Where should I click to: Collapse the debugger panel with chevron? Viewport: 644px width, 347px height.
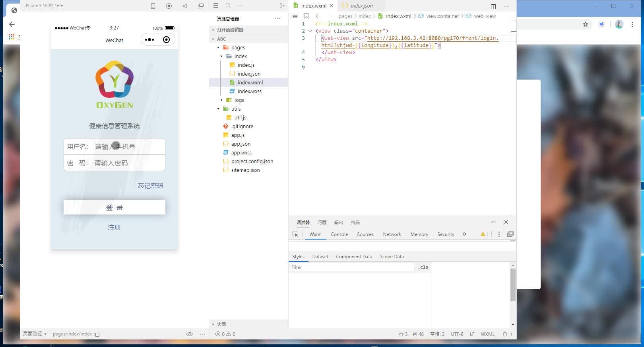(493, 222)
